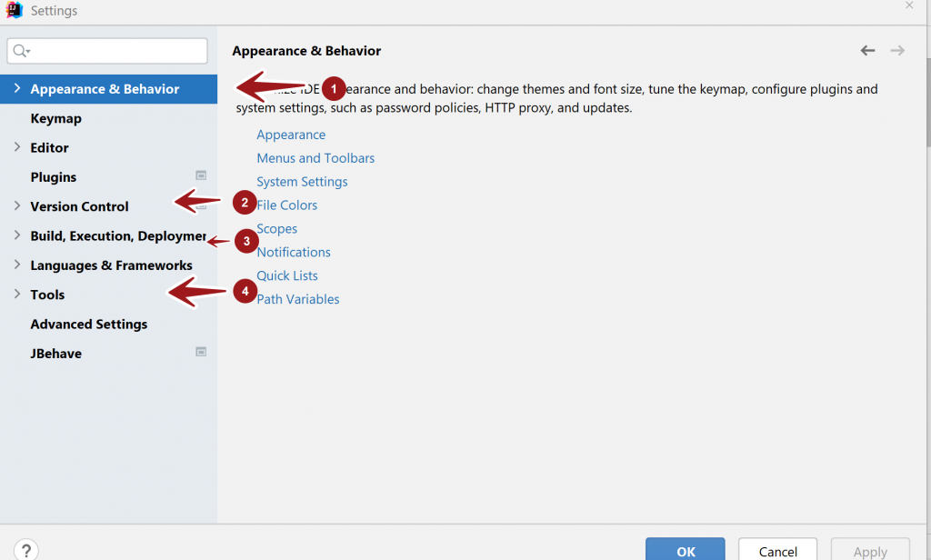Viewport: 931px width, 560px height.
Task: Click the icon beside Plugins entry
Action: [x=201, y=175]
